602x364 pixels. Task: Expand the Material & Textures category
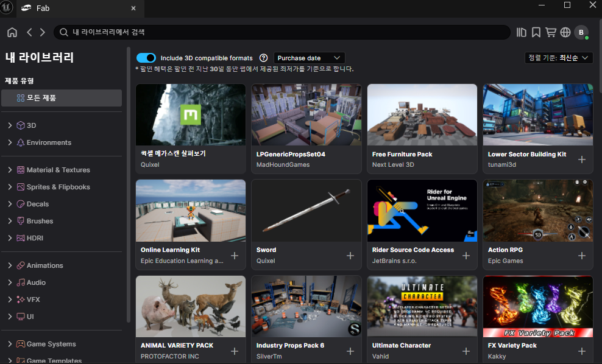10,170
